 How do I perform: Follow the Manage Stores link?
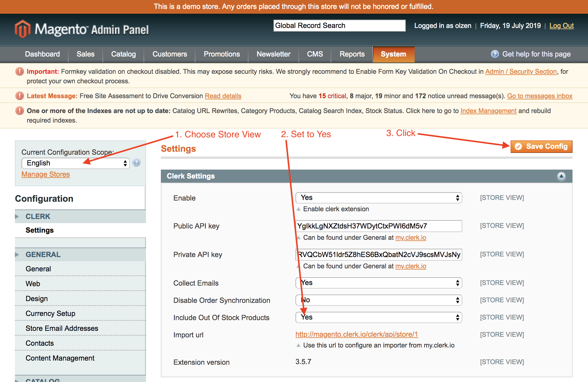point(46,174)
